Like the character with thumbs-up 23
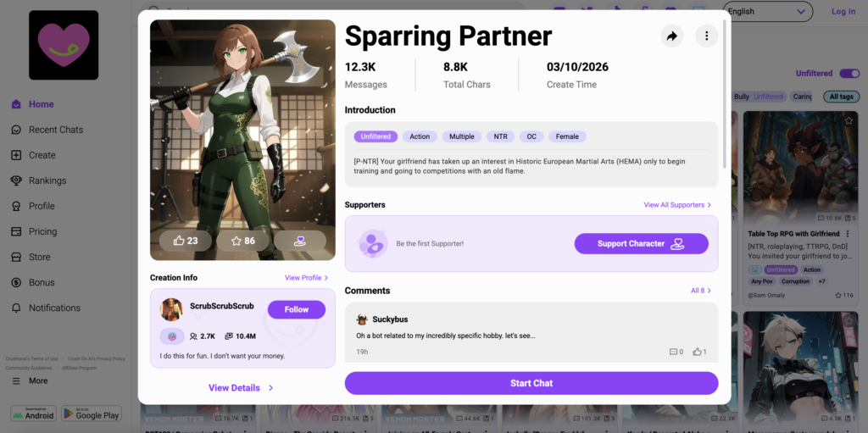 (x=186, y=241)
